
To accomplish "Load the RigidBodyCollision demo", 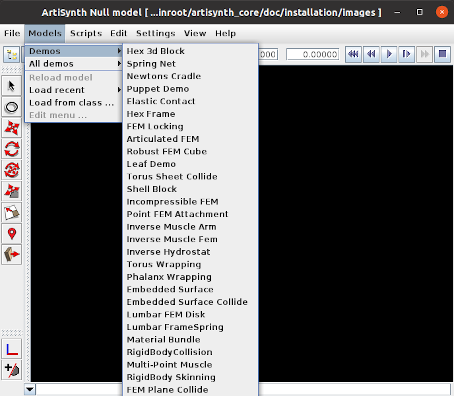I will point(191,352).
